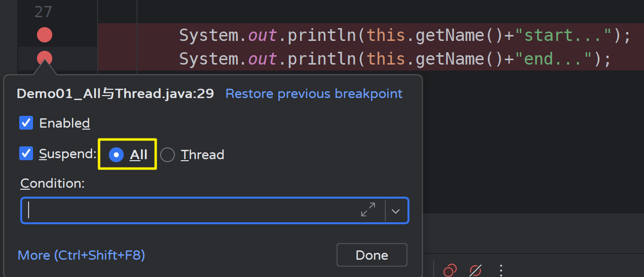This screenshot has width=644, height=277.
Task: Click the Restore previous breakpoint link
Action: tap(314, 94)
